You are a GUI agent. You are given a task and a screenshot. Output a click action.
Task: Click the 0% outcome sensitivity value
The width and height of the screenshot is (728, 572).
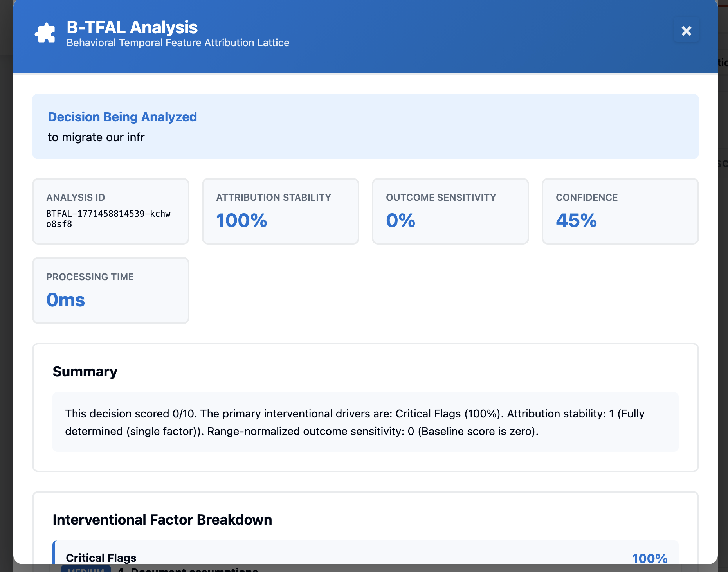pyautogui.click(x=400, y=220)
